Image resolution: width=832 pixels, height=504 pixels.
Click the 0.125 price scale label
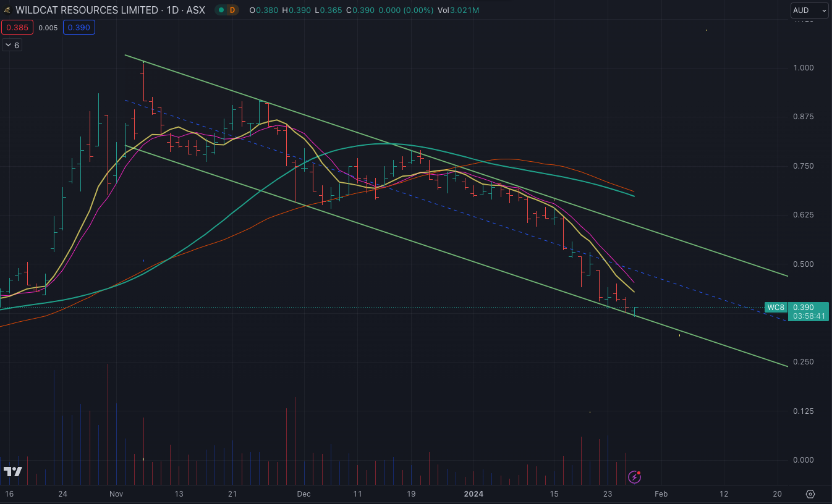pyautogui.click(x=804, y=411)
